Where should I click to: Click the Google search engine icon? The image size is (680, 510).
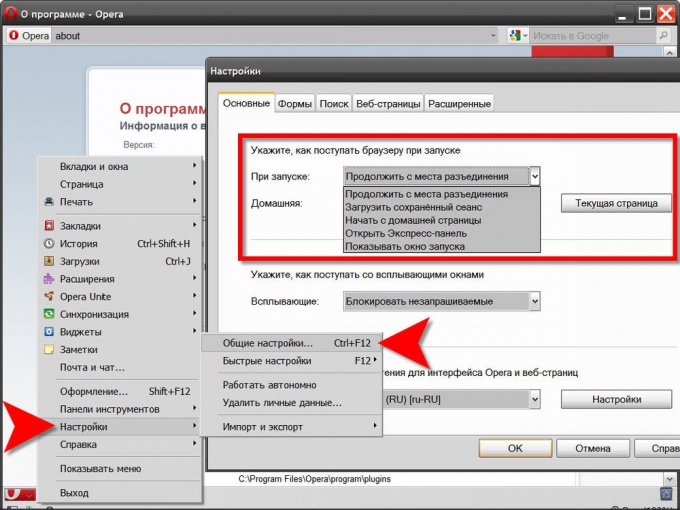click(515, 35)
